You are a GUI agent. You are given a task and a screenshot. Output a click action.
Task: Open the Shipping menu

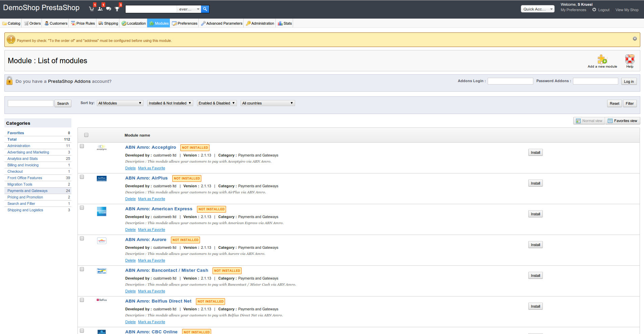(x=108, y=23)
